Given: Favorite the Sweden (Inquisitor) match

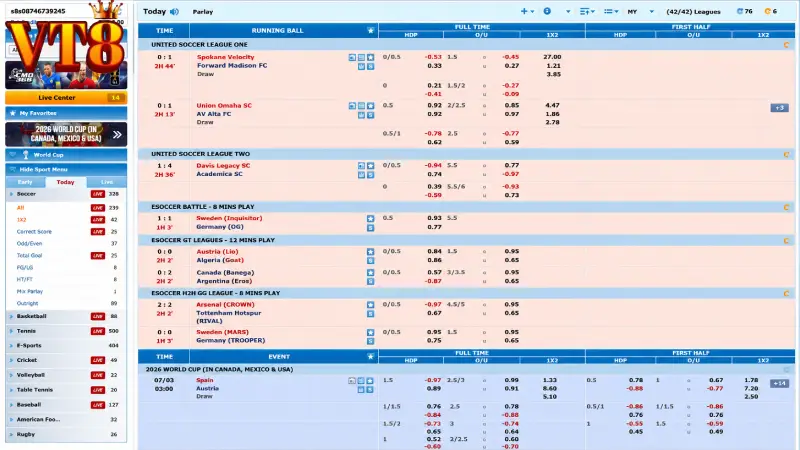Looking at the screenshot, I should point(370,218).
